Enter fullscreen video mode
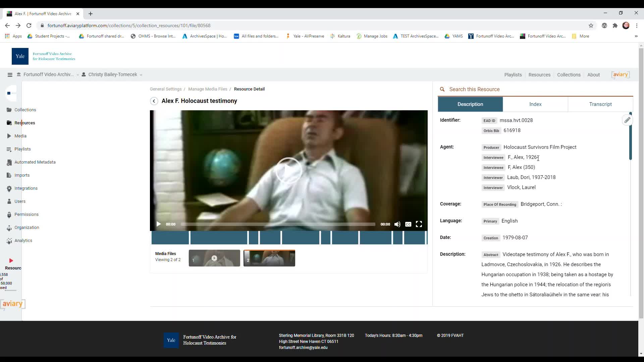The image size is (644, 362). click(419, 224)
